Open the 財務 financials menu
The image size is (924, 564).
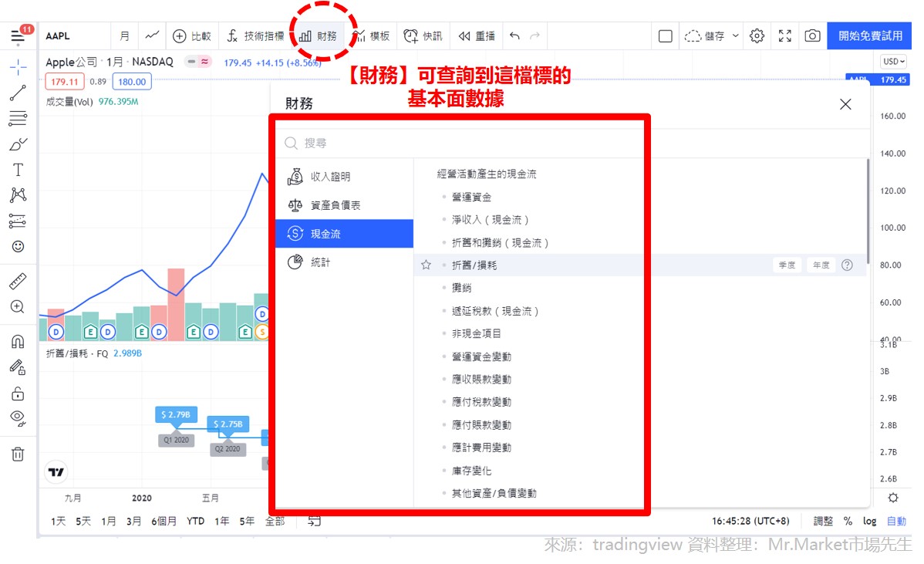click(x=319, y=36)
